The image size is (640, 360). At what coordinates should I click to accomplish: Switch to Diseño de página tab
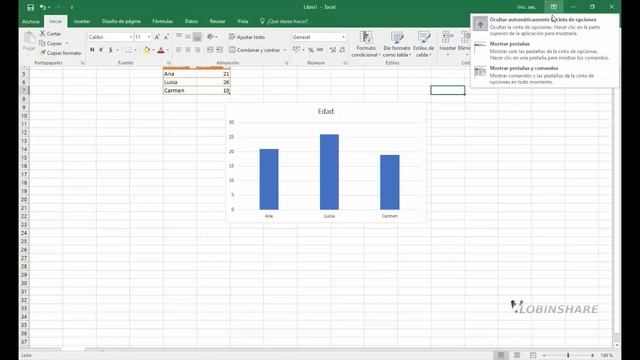(x=121, y=21)
